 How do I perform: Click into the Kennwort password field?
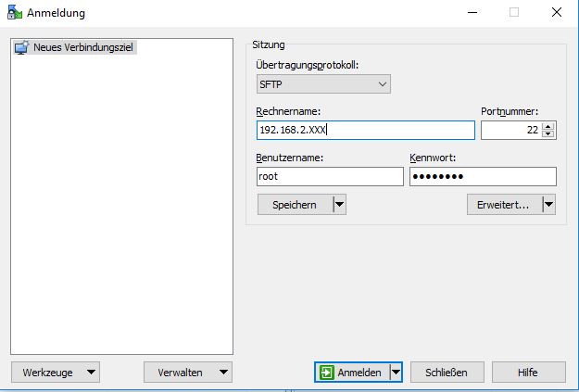(x=482, y=177)
